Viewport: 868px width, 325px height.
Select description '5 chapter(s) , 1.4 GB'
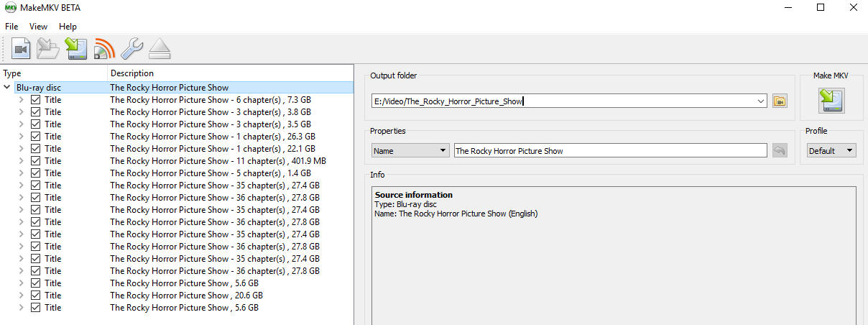211,173
